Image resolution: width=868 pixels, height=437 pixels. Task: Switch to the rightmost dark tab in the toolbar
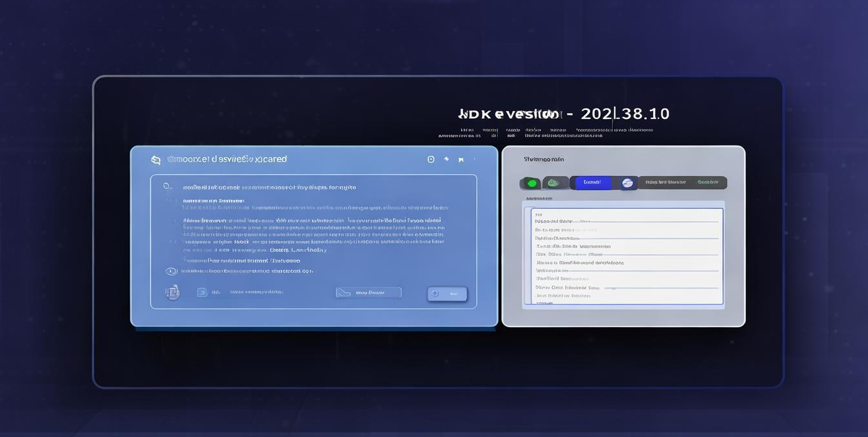click(x=708, y=183)
